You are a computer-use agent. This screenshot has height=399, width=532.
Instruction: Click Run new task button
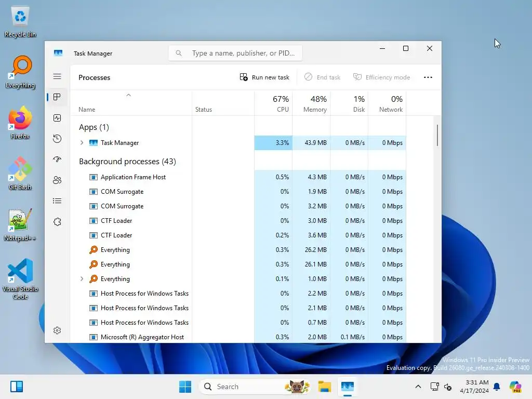[x=264, y=77]
